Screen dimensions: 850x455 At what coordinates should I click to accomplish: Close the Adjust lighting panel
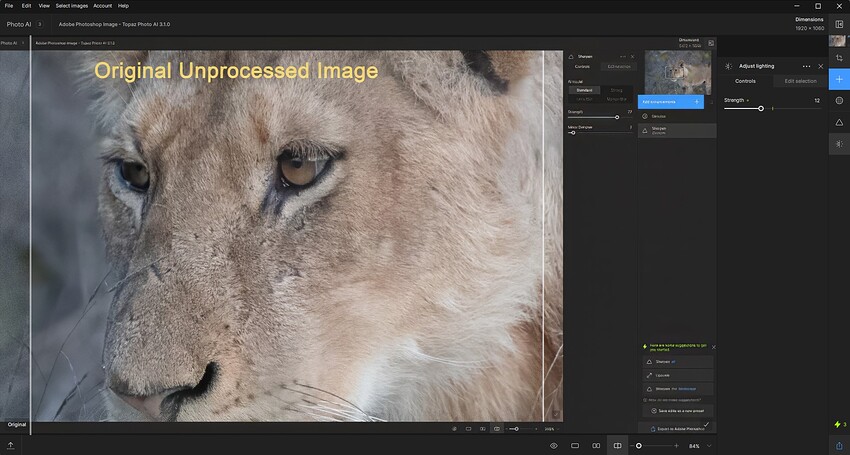pos(821,66)
